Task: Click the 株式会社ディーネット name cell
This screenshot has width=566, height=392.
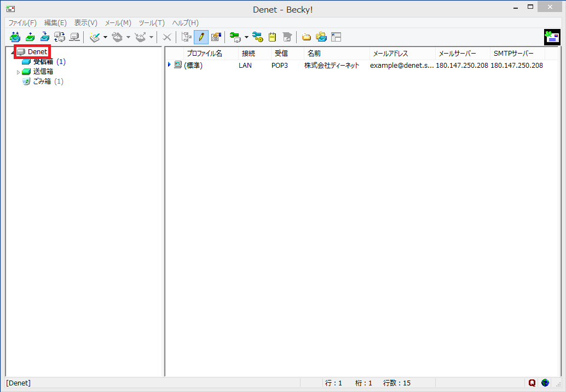Action: tap(332, 65)
